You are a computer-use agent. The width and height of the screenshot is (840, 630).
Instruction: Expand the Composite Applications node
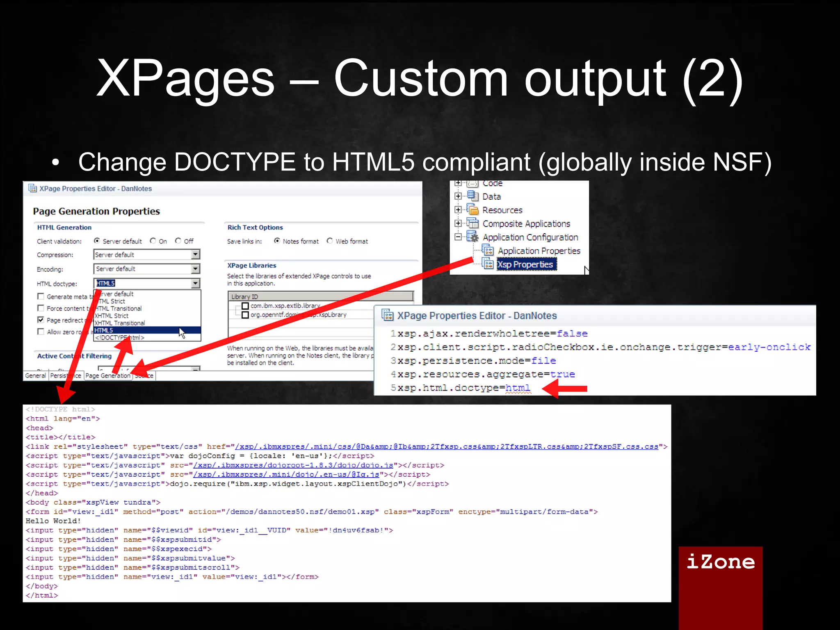coord(458,223)
